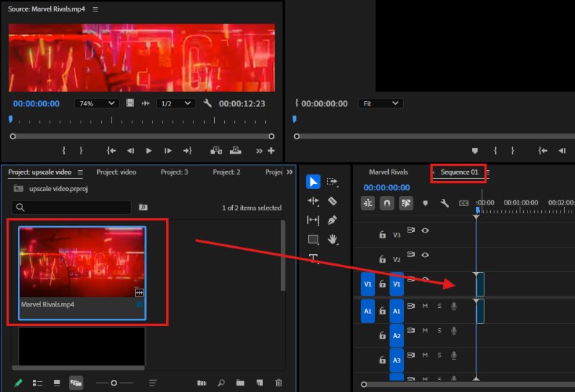The image size is (575, 392).
Task: Enable voice-over record on A1
Action: [x=454, y=307]
